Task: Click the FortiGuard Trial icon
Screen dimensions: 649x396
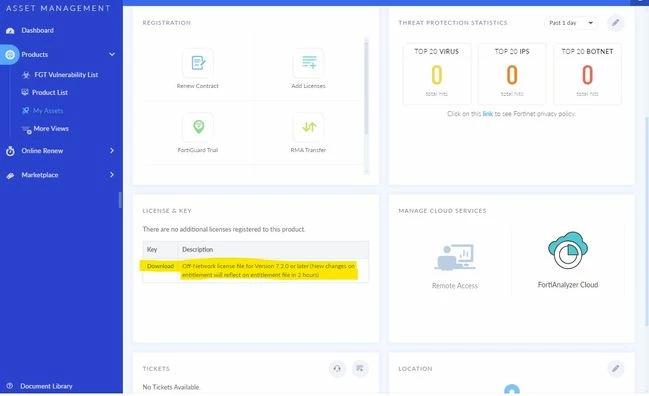Action: pos(198,127)
